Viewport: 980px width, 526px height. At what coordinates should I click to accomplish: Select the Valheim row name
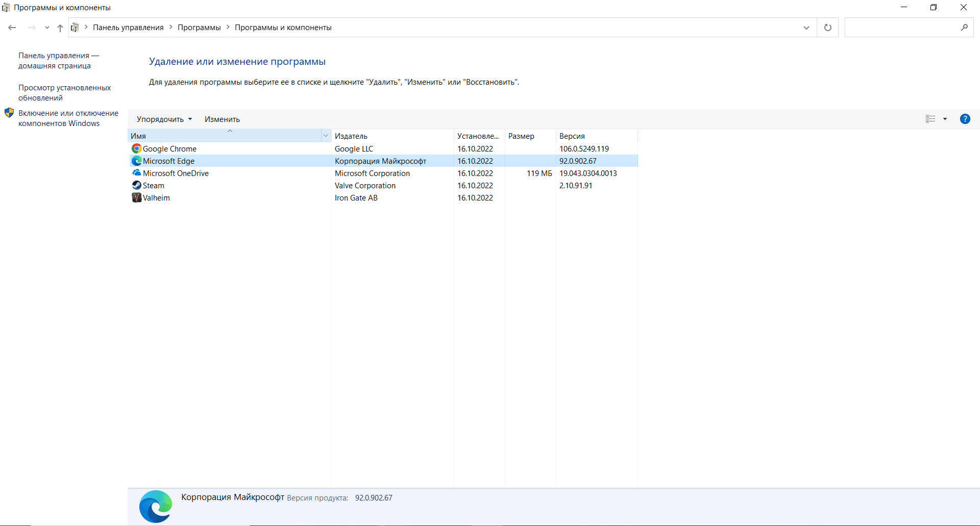click(156, 197)
